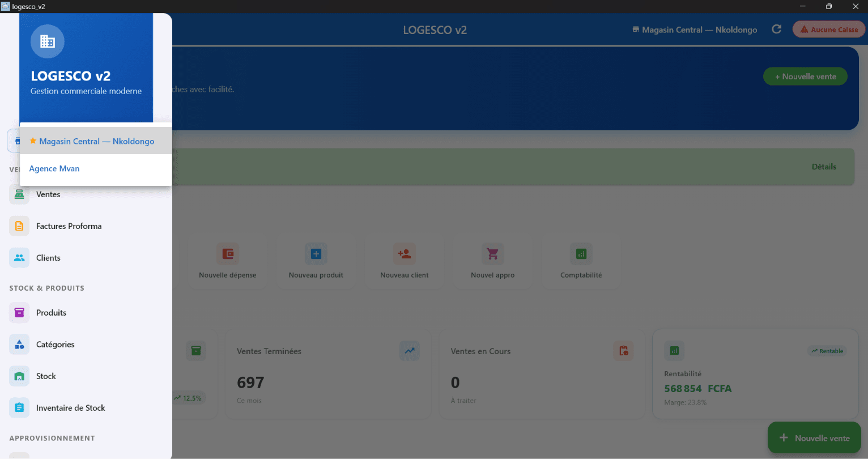Click the Clients people icon
The height and width of the screenshot is (459, 868).
tap(19, 258)
